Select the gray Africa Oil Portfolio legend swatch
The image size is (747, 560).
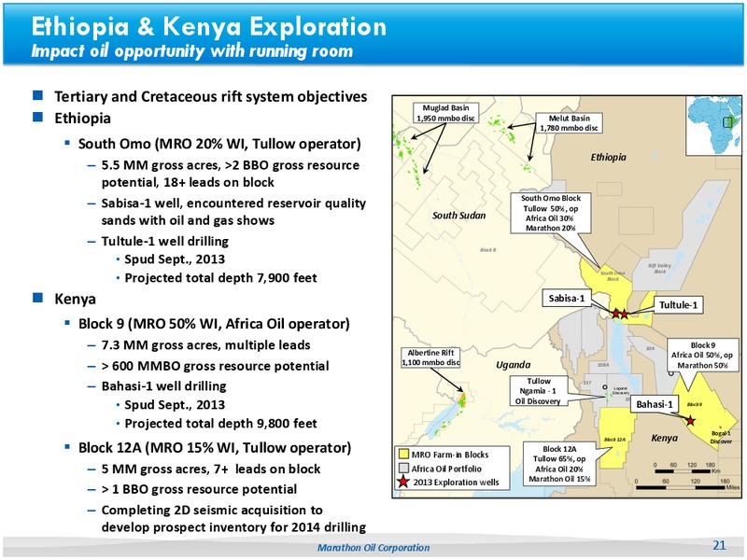403,469
